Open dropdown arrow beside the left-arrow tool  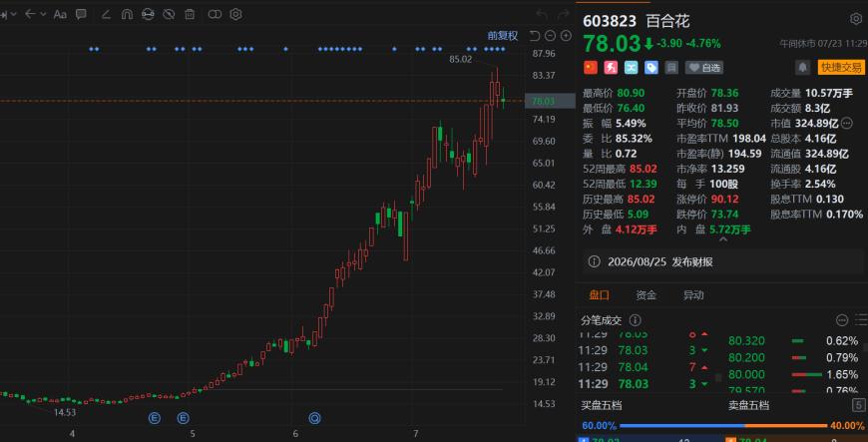coord(43,14)
